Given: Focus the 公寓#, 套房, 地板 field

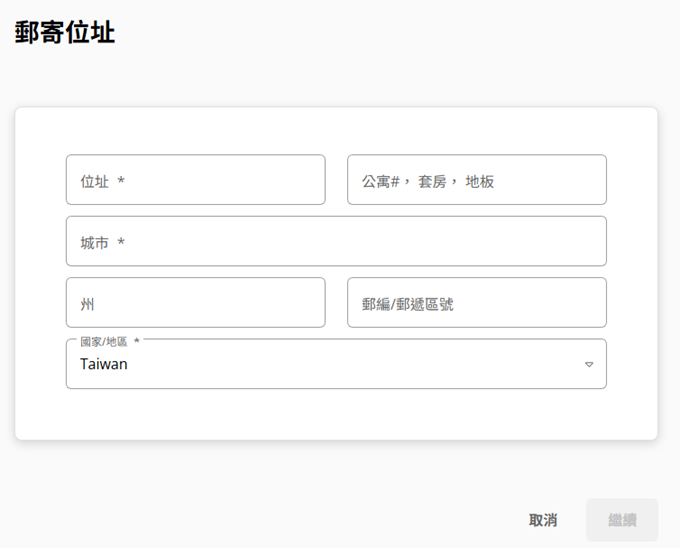Looking at the screenshot, I should [477, 179].
